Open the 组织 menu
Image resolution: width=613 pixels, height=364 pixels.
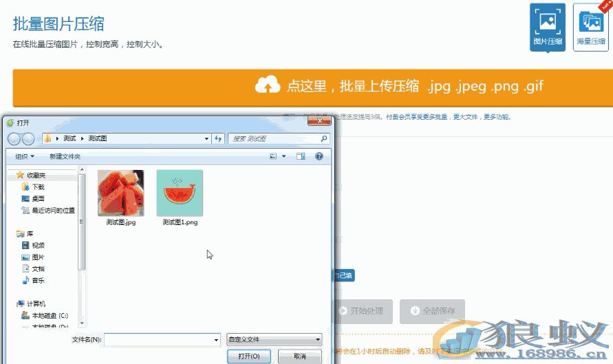[25, 156]
